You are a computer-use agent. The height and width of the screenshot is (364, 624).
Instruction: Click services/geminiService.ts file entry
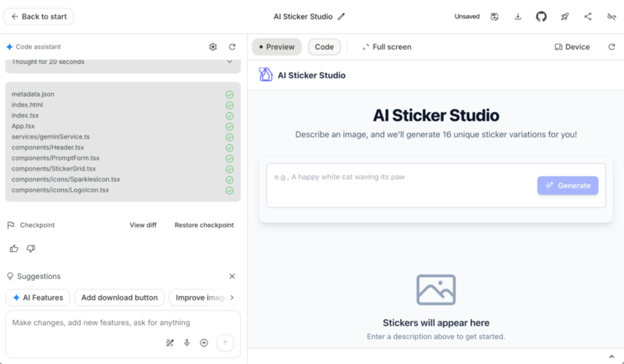pyautogui.click(x=51, y=137)
